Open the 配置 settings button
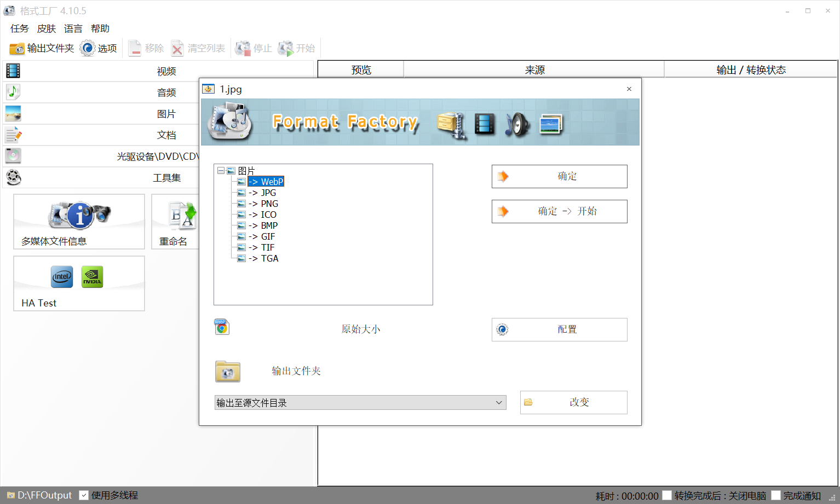The width and height of the screenshot is (840, 504). [559, 329]
